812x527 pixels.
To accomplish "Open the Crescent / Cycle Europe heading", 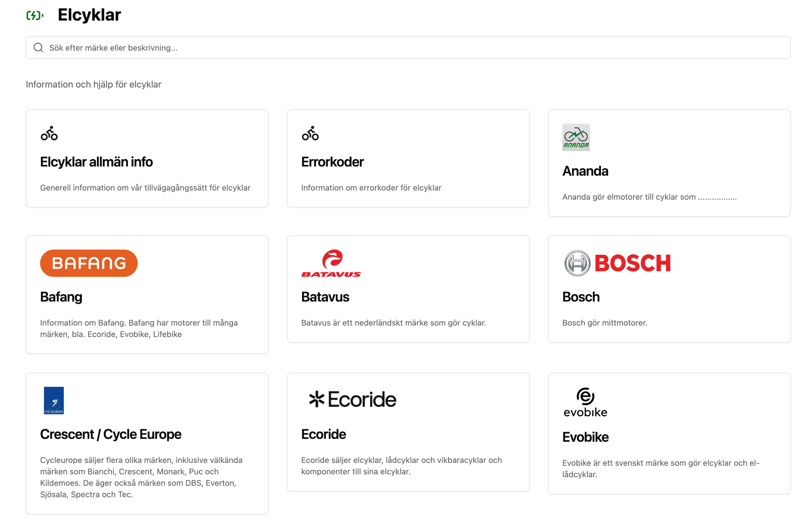I will pos(111,434).
